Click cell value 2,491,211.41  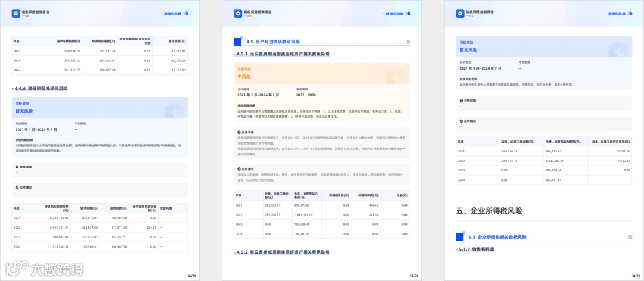[x=59, y=228]
